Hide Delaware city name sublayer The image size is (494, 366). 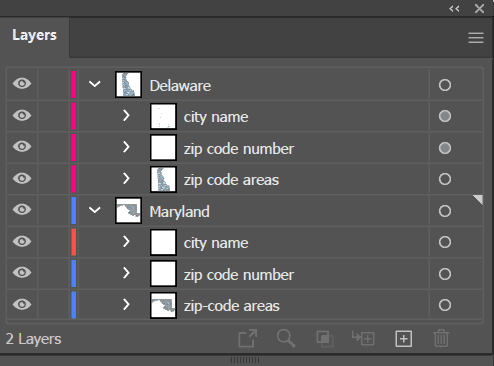pyautogui.click(x=22, y=115)
